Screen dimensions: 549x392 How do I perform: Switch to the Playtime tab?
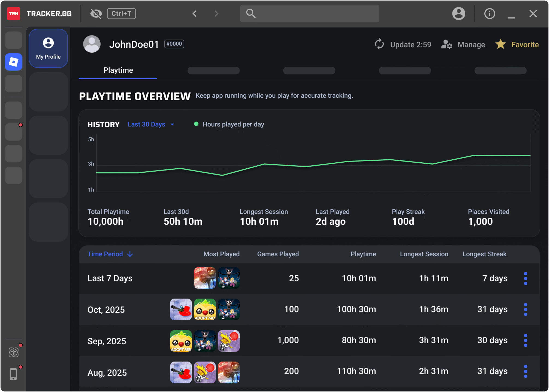pyautogui.click(x=118, y=70)
